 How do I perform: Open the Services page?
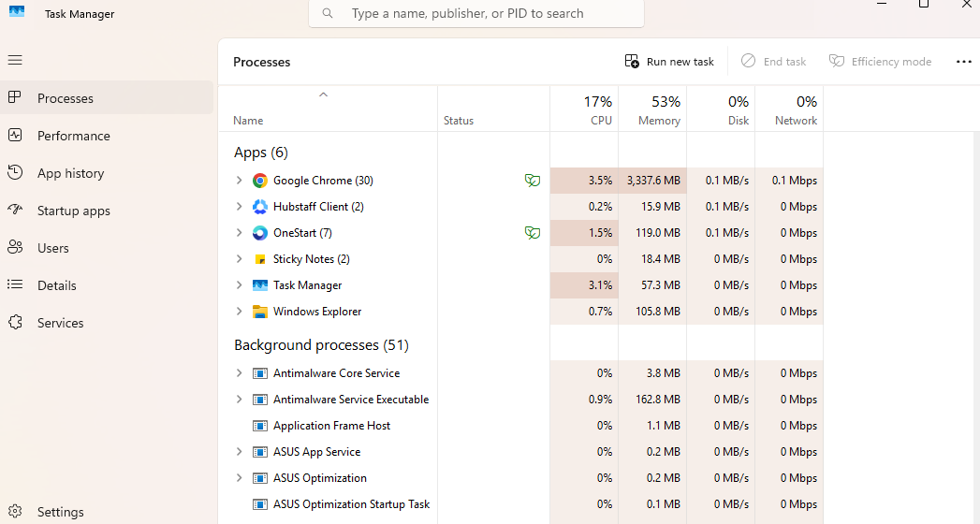[107, 323]
